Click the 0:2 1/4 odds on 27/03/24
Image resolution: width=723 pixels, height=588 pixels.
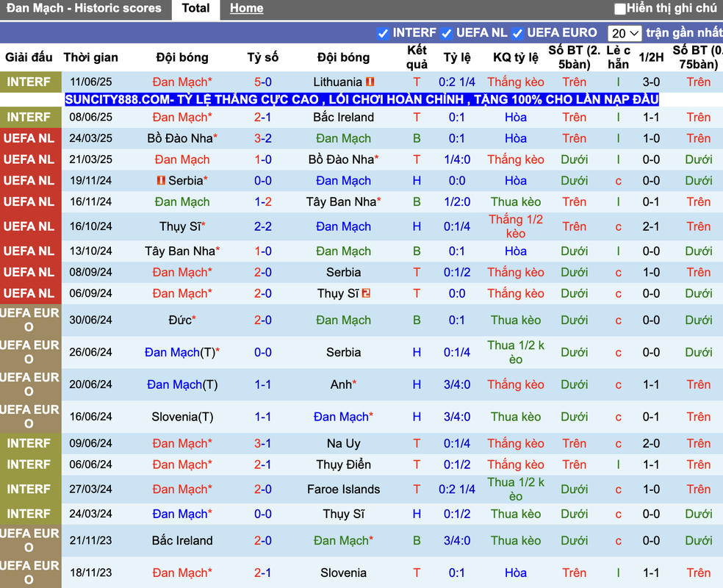(x=456, y=489)
